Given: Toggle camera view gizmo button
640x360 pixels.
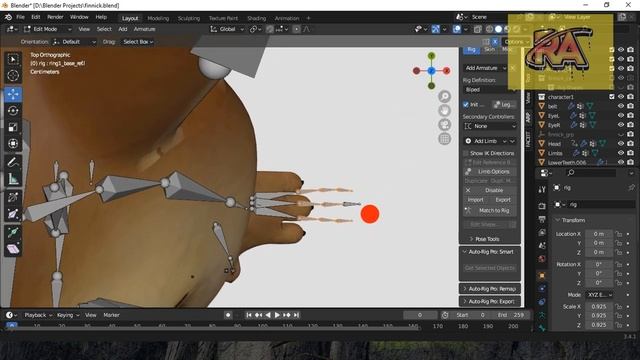Looking at the screenshot, I should click(444, 124).
